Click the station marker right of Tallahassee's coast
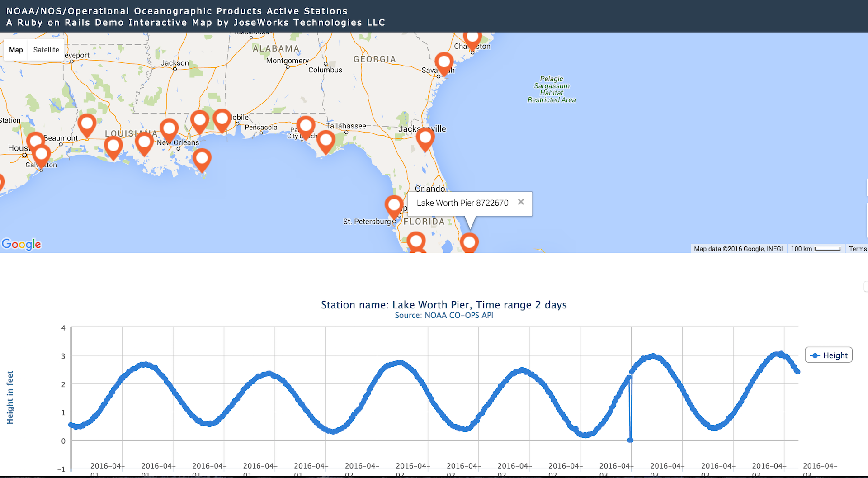 pyautogui.click(x=325, y=142)
